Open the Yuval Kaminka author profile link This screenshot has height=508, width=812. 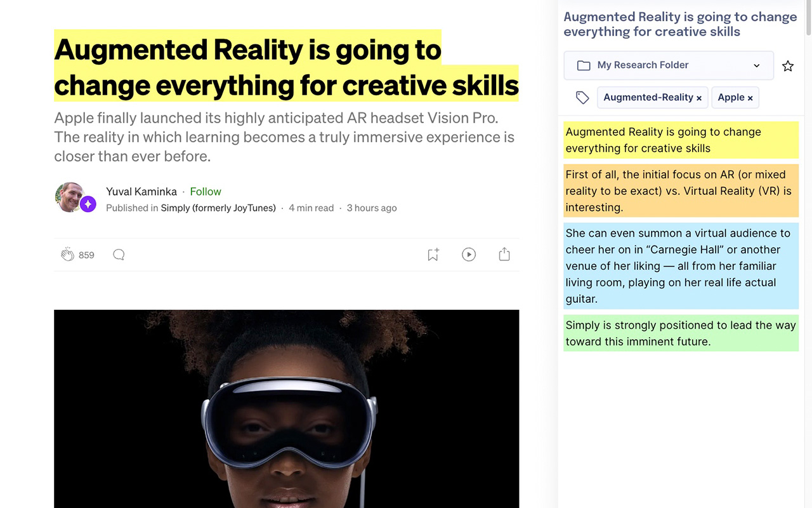coord(141,191)
